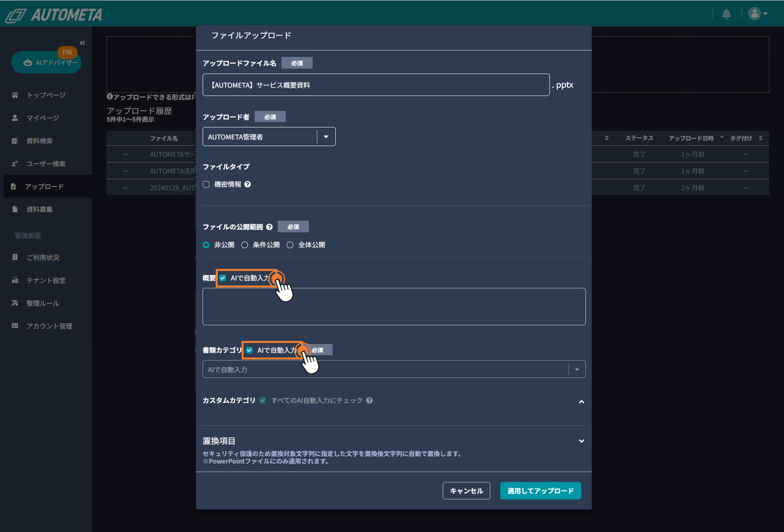Collapse the カスタムカテゴリ section chevron
Screen dimensions: 784x532
pyautogui.click(x=581, y=401)
